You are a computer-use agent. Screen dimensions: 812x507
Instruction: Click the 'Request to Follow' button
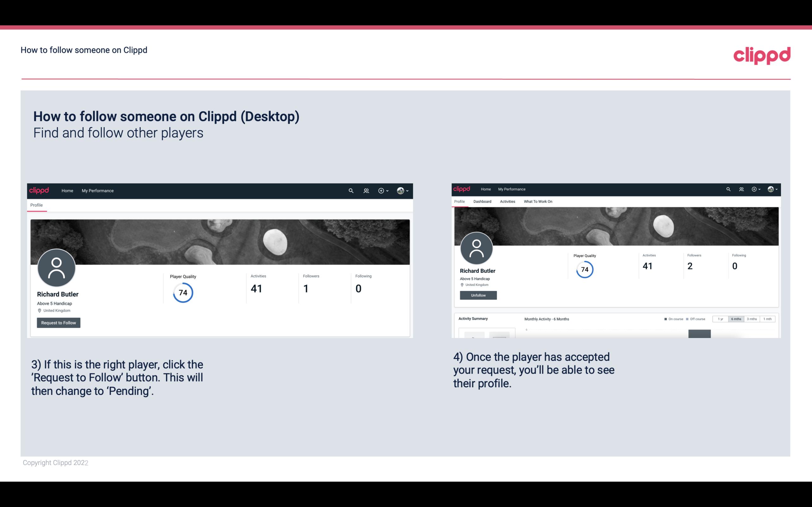coord(58,323)
